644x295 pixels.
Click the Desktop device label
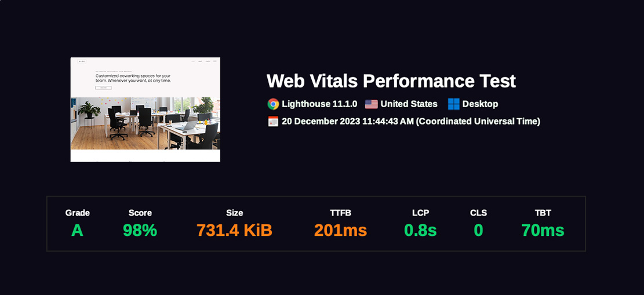[x=480, y=104]
